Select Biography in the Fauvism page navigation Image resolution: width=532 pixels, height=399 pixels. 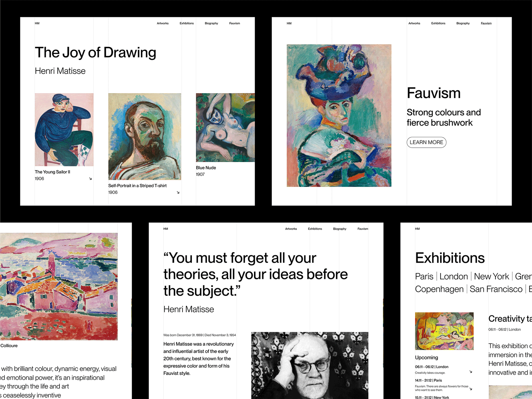click(463, 23)
